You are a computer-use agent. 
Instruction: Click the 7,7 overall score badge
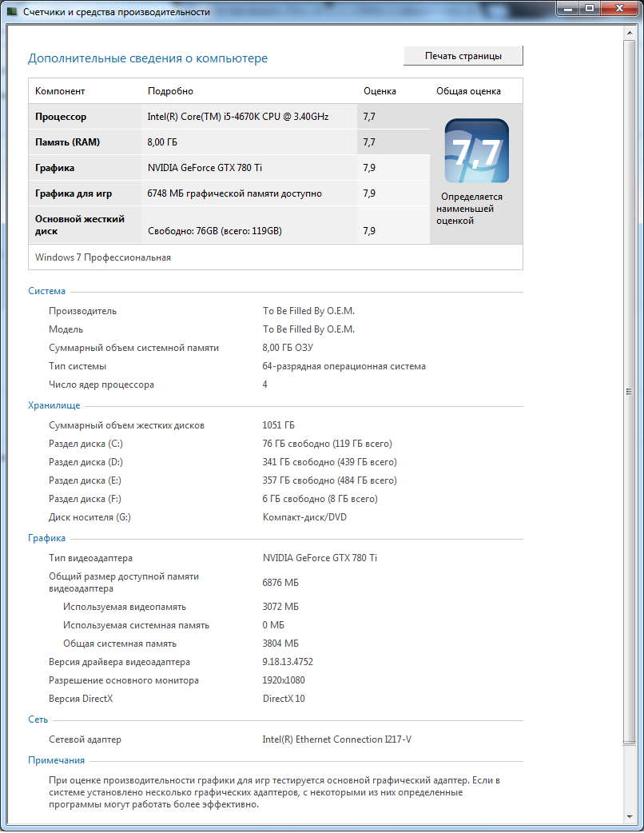click(x=477, y=151)
